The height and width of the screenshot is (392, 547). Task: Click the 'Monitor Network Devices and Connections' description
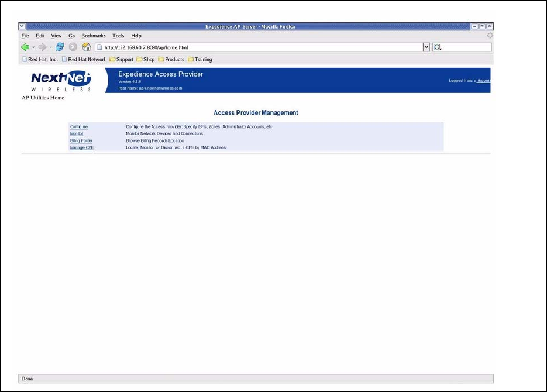click(164, 133)
